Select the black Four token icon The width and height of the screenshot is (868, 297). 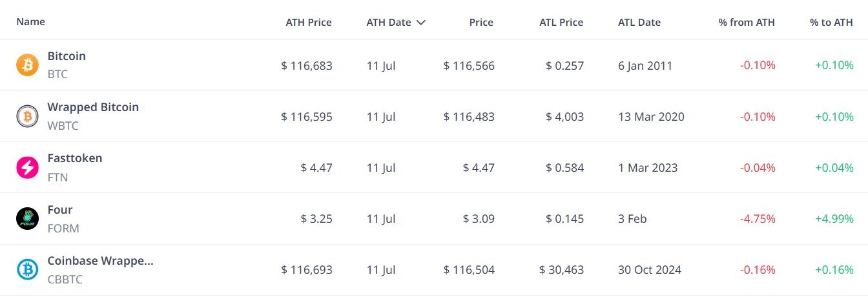[27, 219]
